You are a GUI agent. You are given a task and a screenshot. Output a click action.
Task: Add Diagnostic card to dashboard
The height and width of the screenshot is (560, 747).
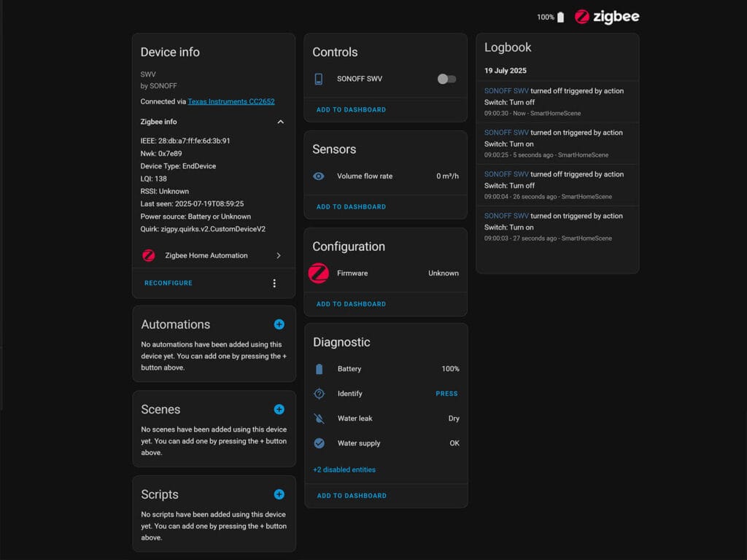pyautogui.click(x=352, y=496)
